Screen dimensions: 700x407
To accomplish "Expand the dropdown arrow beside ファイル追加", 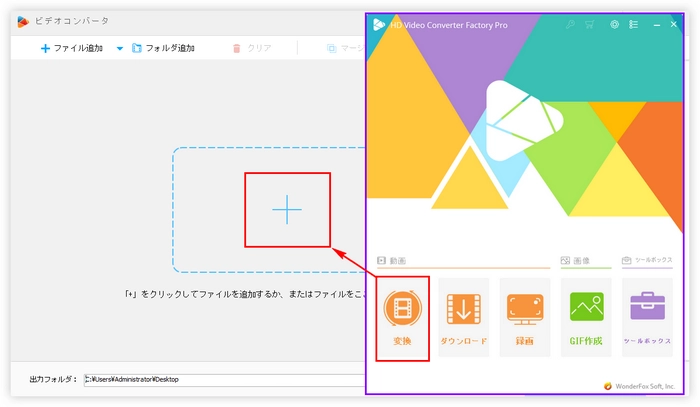I will tap(120, 48).
